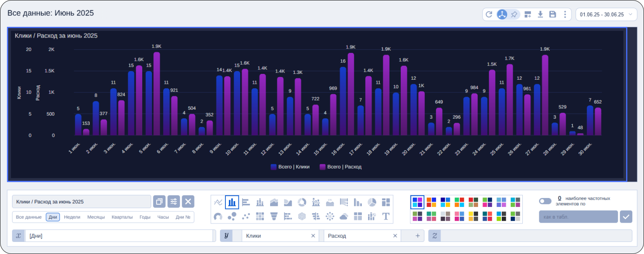644x254 pixels.
Task: Choose the funnel chart type
Action: point(274,216)
